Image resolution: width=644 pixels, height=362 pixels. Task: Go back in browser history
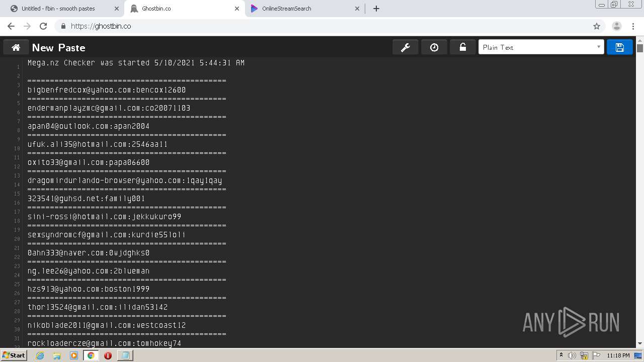[11, 26]
